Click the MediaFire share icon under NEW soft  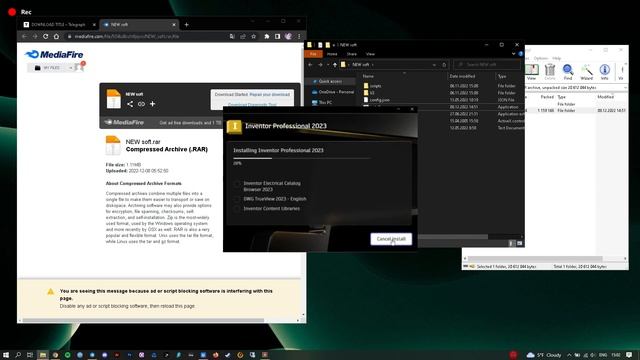(x=130, y=104)
